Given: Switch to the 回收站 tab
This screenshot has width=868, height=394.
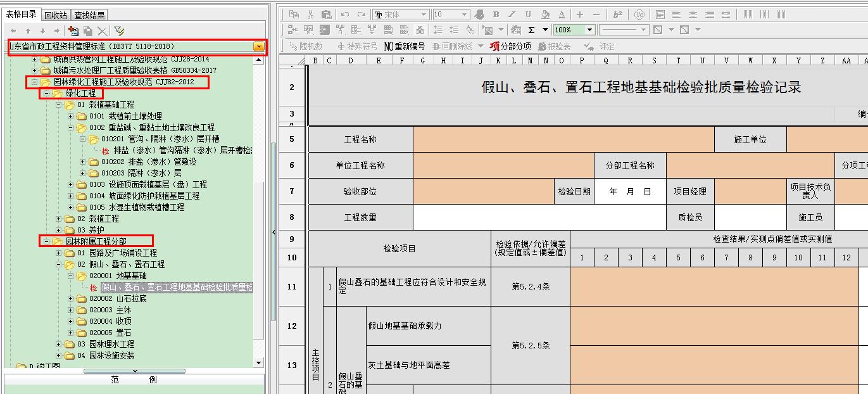Looking at the screenshot, I should 56,15.
